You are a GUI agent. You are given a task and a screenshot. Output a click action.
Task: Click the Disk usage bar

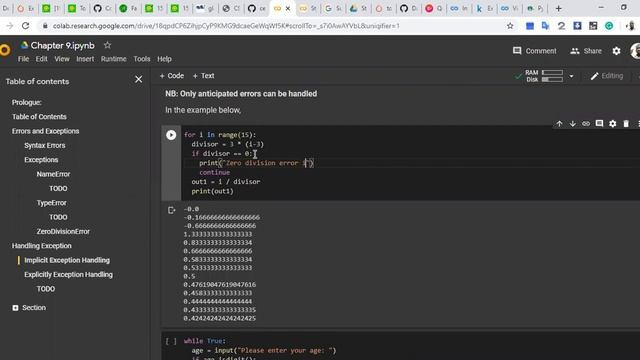552,80
